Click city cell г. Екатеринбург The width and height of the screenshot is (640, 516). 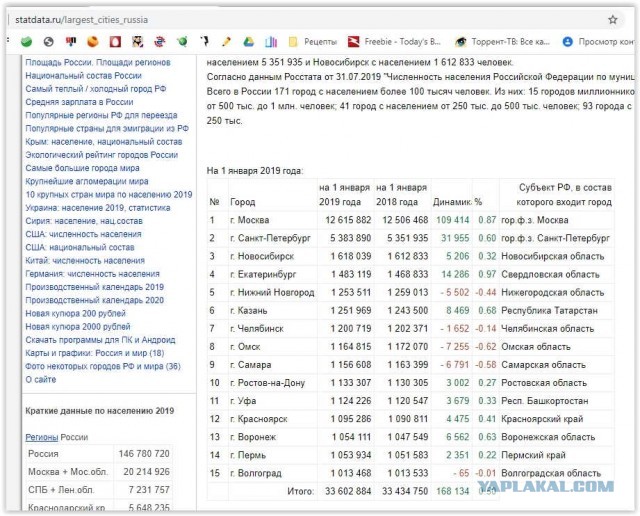pos(263,274)
